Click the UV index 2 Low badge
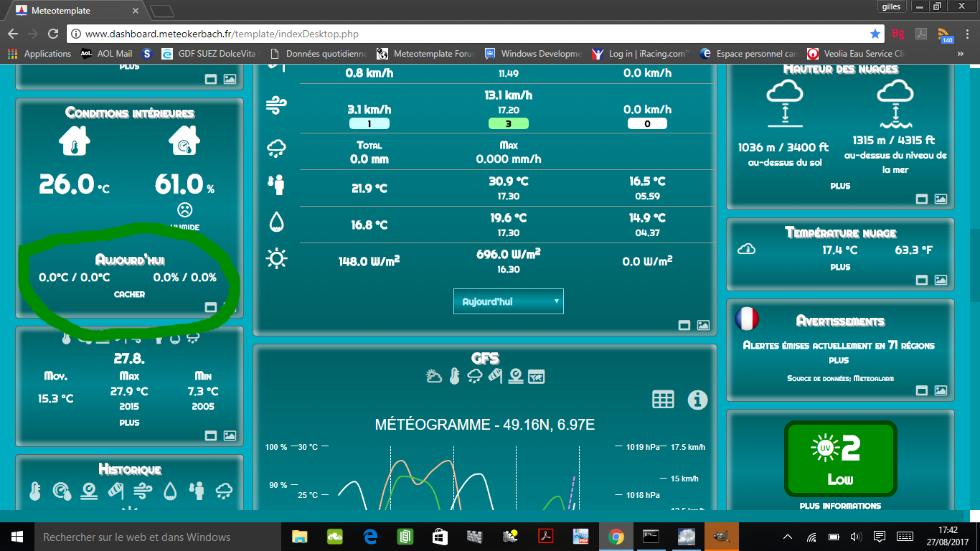Viewport: 980px width, 551px height. click(840, 458)
